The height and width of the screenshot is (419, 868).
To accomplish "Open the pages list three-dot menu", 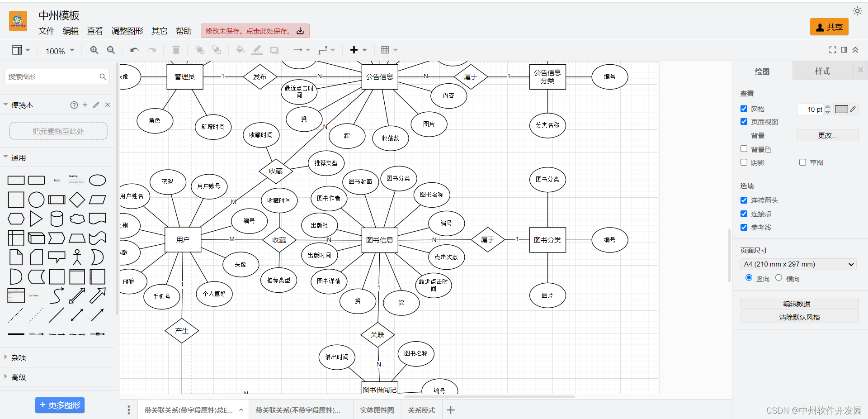I will 129,410.
